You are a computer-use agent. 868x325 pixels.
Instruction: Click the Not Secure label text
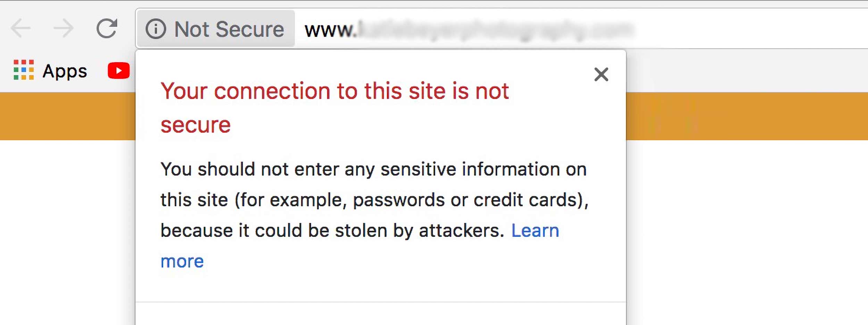229,29
